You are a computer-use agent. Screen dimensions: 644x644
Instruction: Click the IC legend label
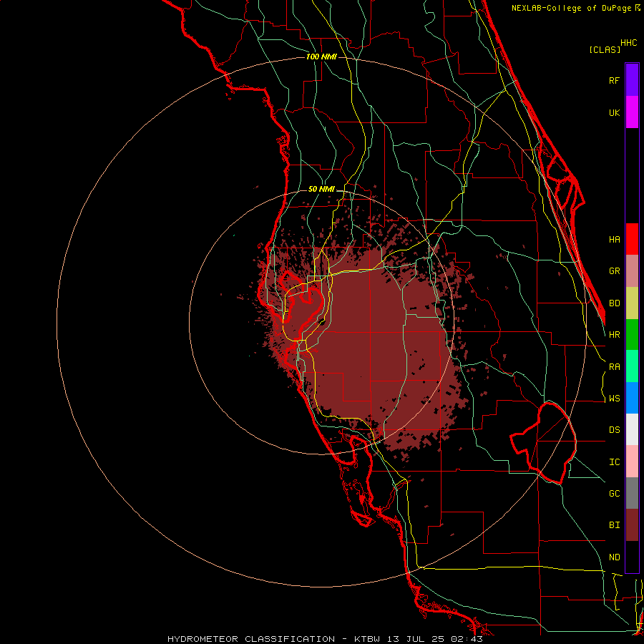click(x=615, y=462)
